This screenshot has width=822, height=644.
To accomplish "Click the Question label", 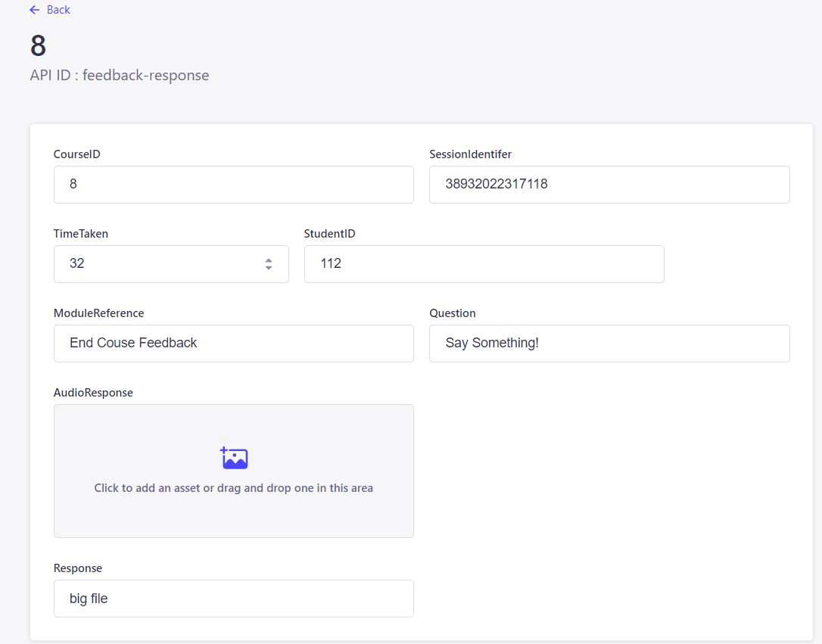I will 452,313.
